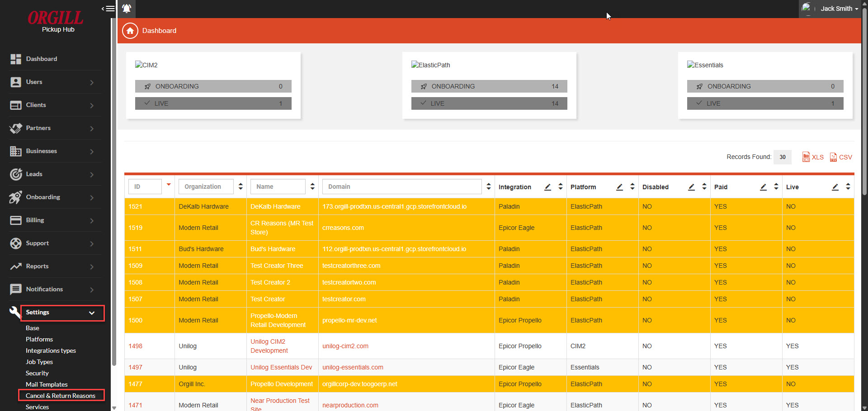Viewport: 868px width, 411px height.
Task: Open the nearproduction.com domain link
Action: tap(350, 405)
